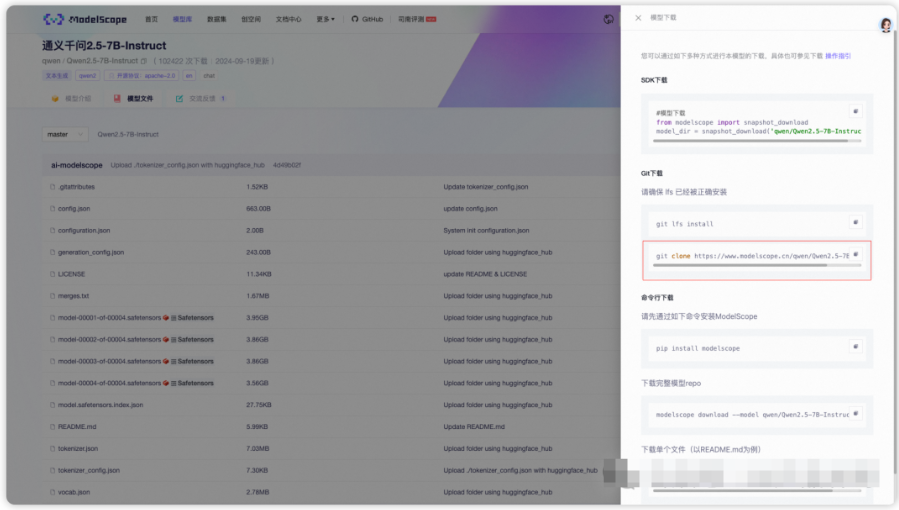Click the Safetensors badge on model-00001-of-00004
899x510 pixels.
pyautogui.click(x=192, y=317)
